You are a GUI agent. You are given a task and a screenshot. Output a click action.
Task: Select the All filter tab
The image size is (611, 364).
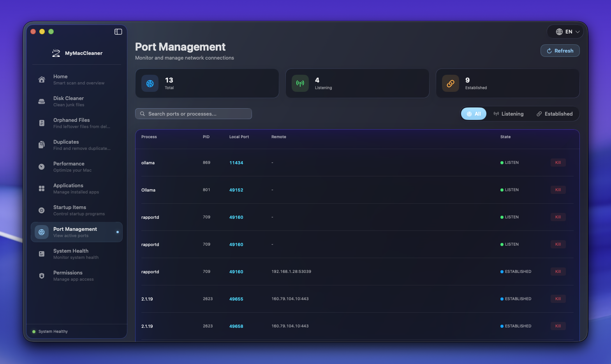474,114
